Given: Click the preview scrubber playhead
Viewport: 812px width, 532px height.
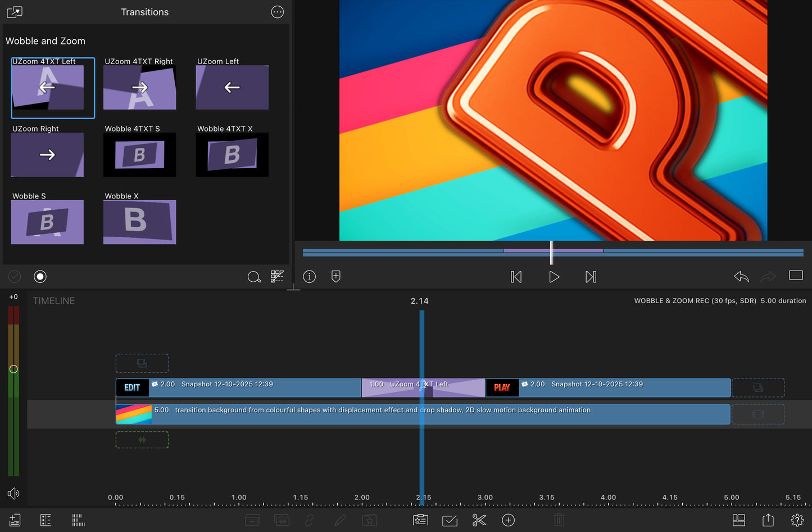Looking at the screenshot, I should pos(551,252).
